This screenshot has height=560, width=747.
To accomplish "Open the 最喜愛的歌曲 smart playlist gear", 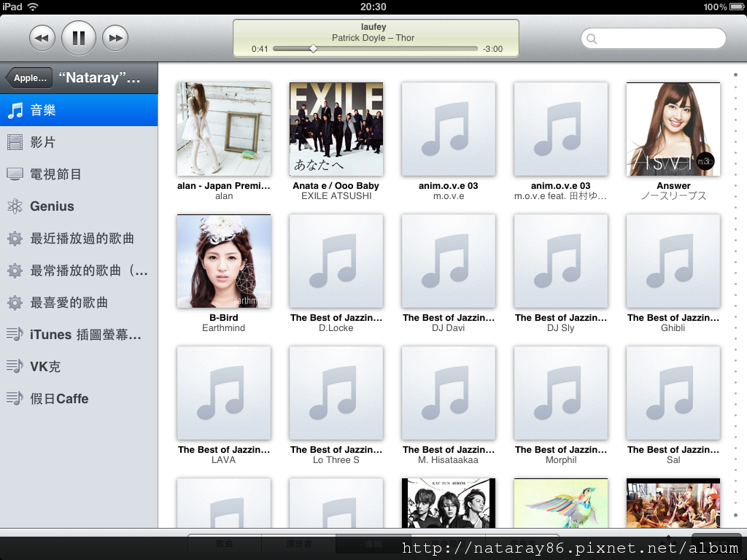I will coord(15,303).
